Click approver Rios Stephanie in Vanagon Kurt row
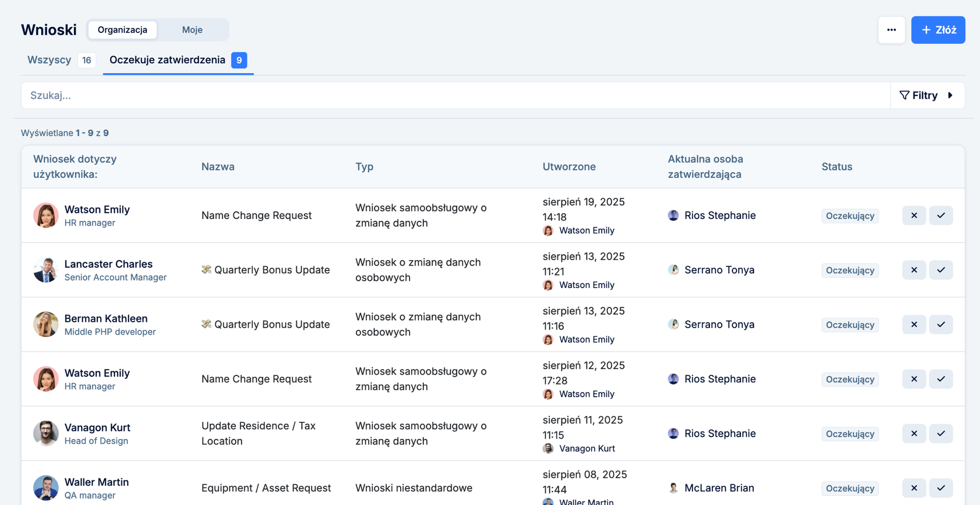Image resolution: width=980 pixels, height=505 pixels. [x=712, y=434]
